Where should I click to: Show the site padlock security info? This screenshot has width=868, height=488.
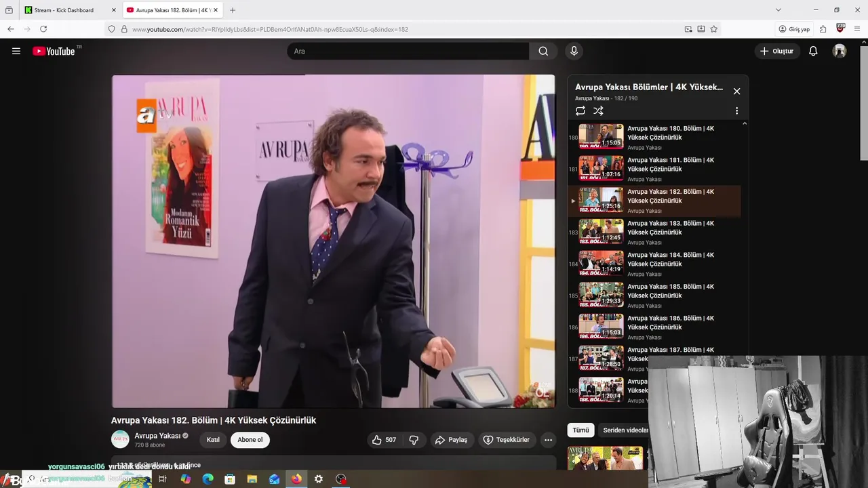pyautogui.click(x=124, y=29)
